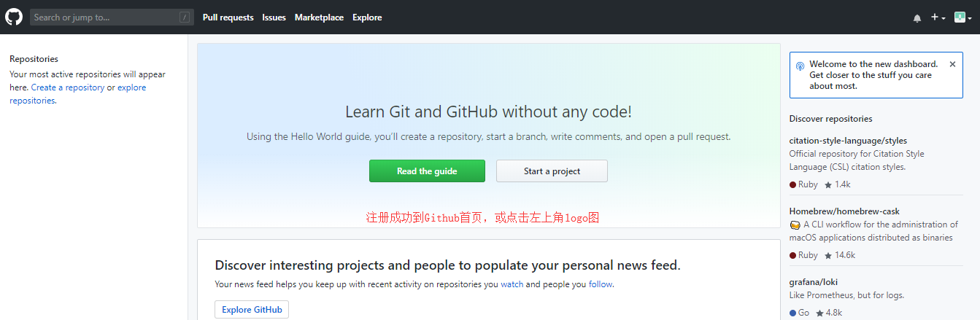Click the Ruby language dot for homebrew-cask
Image resolution: width=980 pixels, height=320 pixels.
pyautogui.click(x=793, y=256)
